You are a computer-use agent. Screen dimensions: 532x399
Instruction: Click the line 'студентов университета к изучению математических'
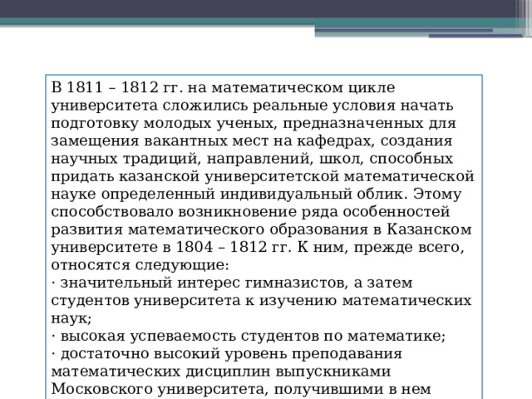(x=261, y=301)
